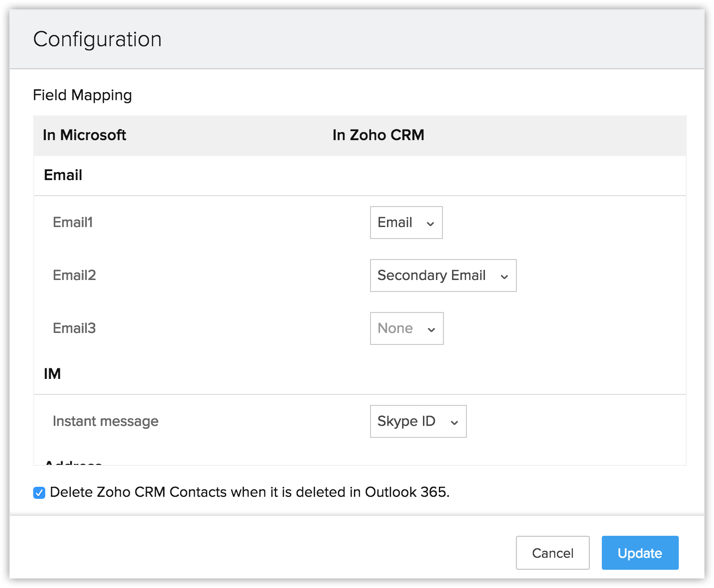Click the Email2 field label
This screenshot has width=714, height=588.
(x=74, y=276)
